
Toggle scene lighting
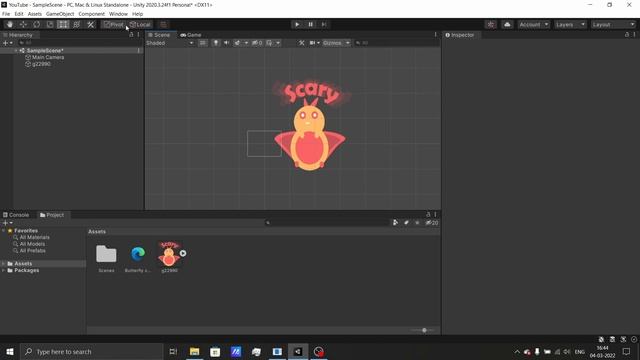(216, 43)
